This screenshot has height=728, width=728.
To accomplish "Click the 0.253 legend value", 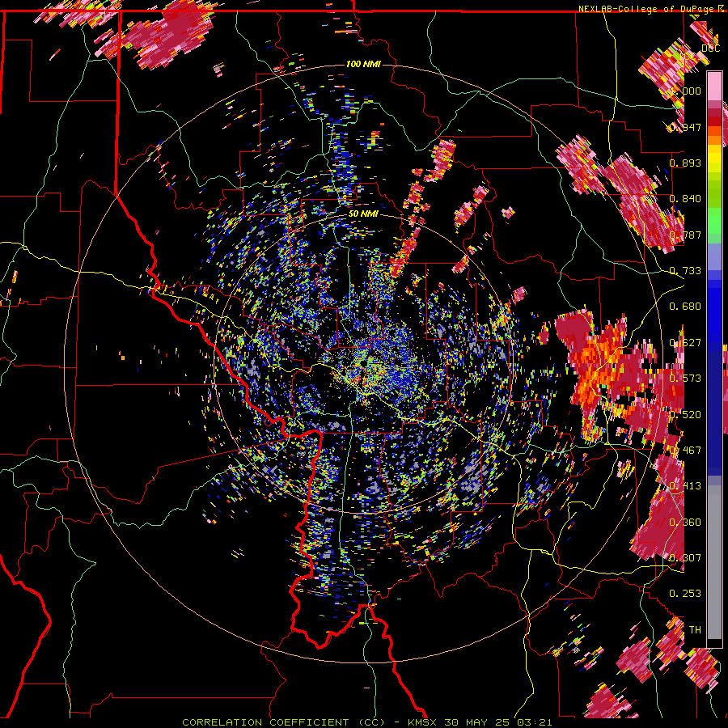I will tap(685, 594).
